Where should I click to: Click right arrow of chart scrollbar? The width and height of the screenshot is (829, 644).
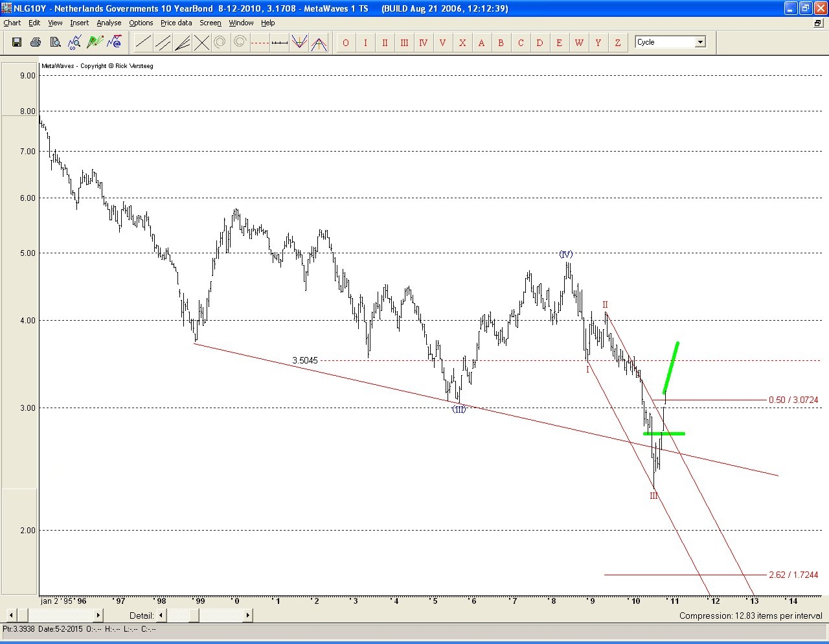click(98, 615)
